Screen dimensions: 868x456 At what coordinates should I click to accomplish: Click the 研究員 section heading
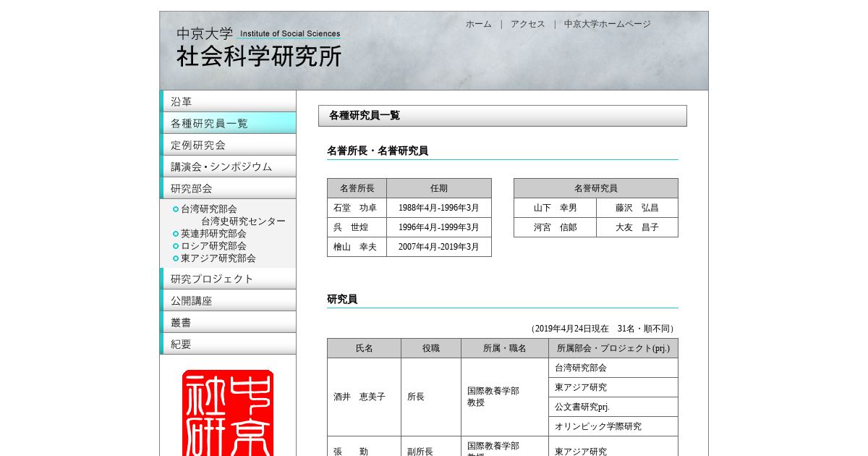pos(342,299)
